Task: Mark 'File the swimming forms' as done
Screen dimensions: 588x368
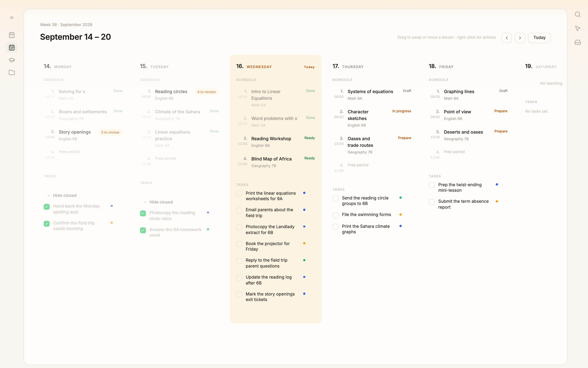Action: [x=335, y=215]
